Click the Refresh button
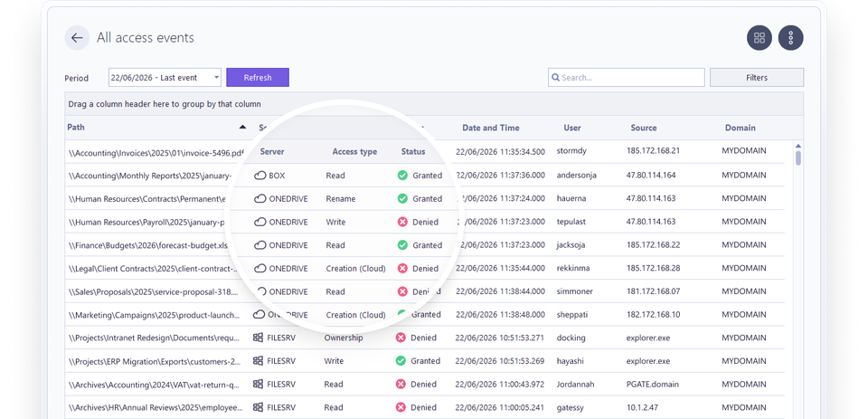Image resolution: width=868 pixels, height=419 pixels. (x=258, y=78)
